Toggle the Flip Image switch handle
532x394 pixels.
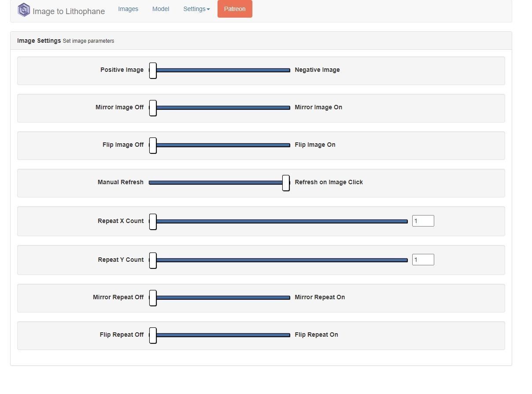tap(153, 145)
